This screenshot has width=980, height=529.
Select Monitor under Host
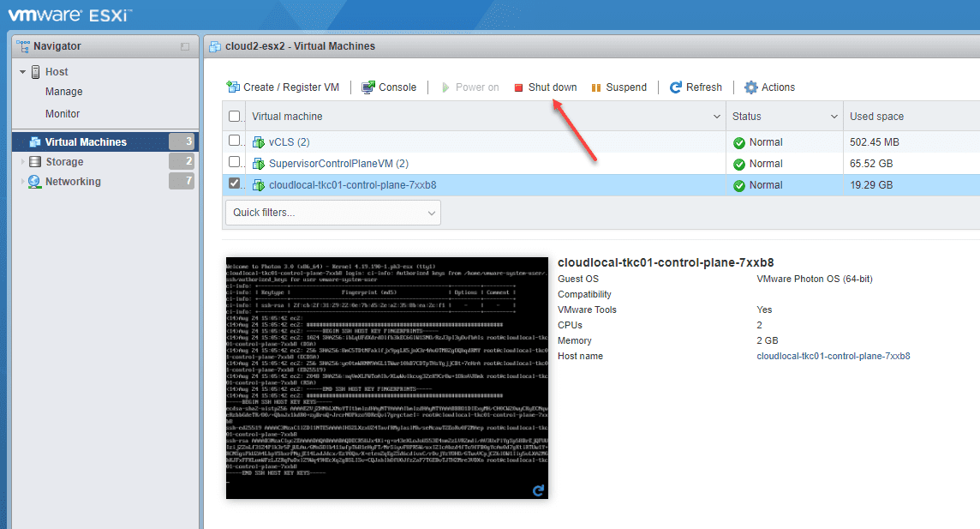pyautogui.click(x=63, y=114)
